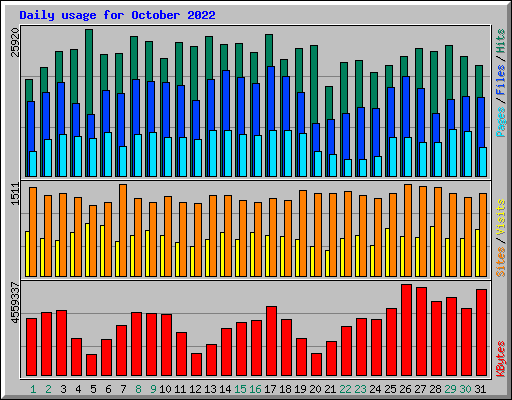The height and width of the screenshot is (400, 512).
Task: Click day 26 on the x-axis
Action: (405, 389)
